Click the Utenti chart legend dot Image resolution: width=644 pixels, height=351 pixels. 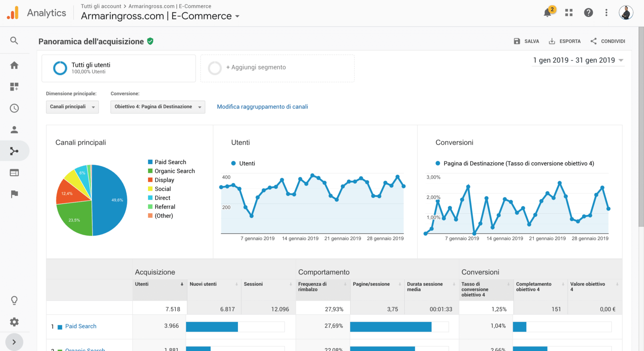233,163
